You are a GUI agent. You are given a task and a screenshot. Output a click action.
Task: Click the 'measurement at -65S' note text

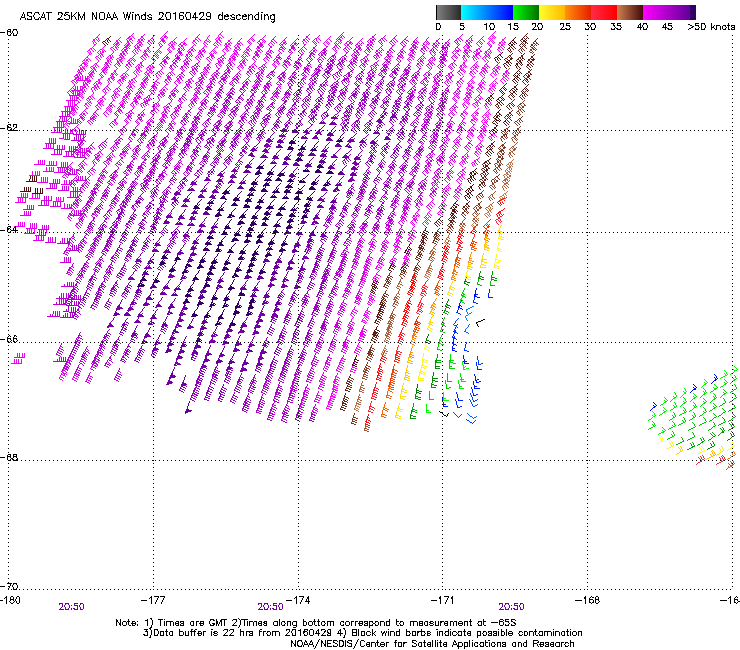coord(465,623)
